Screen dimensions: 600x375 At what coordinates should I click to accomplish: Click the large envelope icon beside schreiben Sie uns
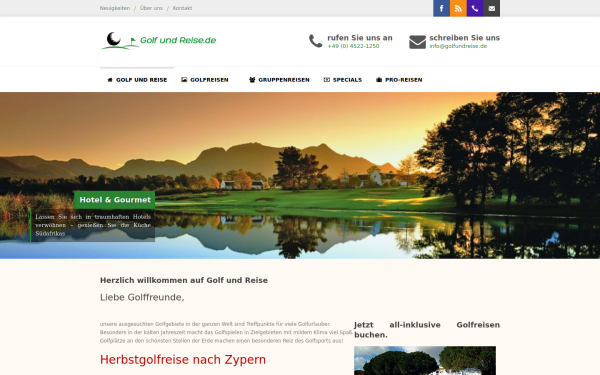pos(417,42)
